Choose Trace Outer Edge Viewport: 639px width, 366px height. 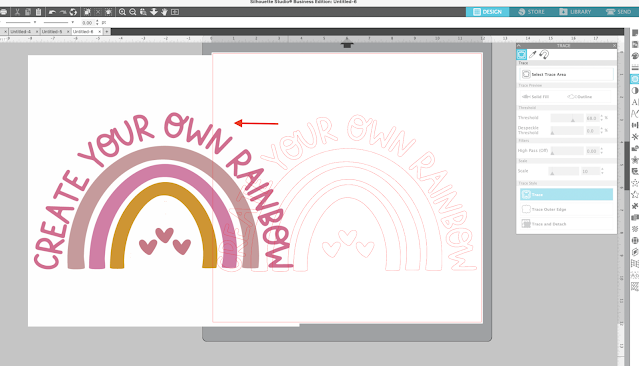pyautogui.click(x=566, y=209)
